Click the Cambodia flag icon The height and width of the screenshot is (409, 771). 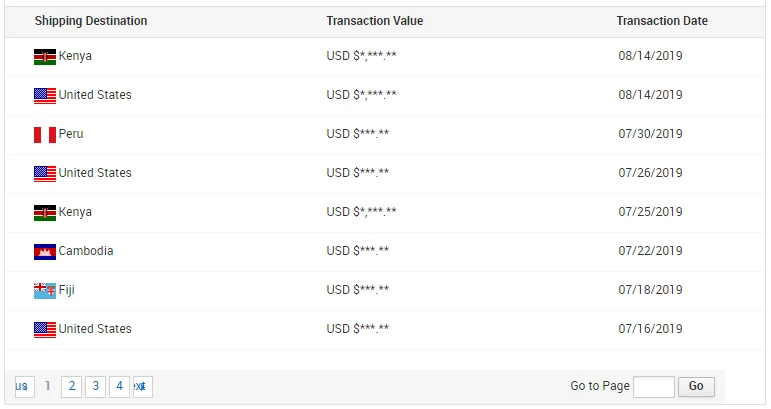[x=44, y=252]
